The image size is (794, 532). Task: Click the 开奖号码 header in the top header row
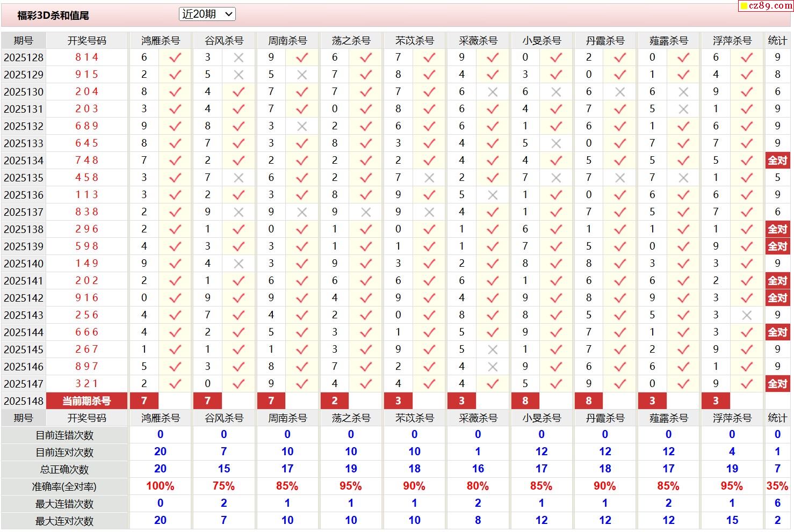pos(87,41)
